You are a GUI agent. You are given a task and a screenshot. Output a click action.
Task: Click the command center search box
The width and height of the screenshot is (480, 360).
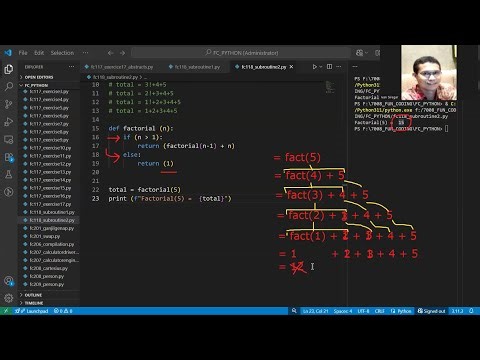(241, 53)
